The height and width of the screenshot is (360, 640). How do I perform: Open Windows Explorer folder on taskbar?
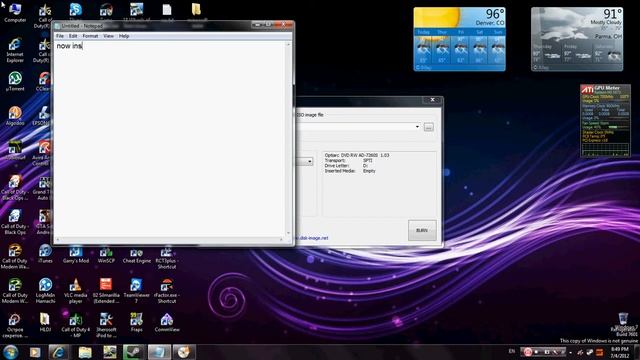click(84, 352)
